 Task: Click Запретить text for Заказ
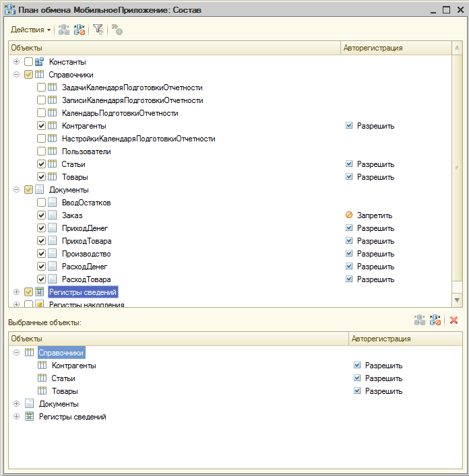point(375,215)
